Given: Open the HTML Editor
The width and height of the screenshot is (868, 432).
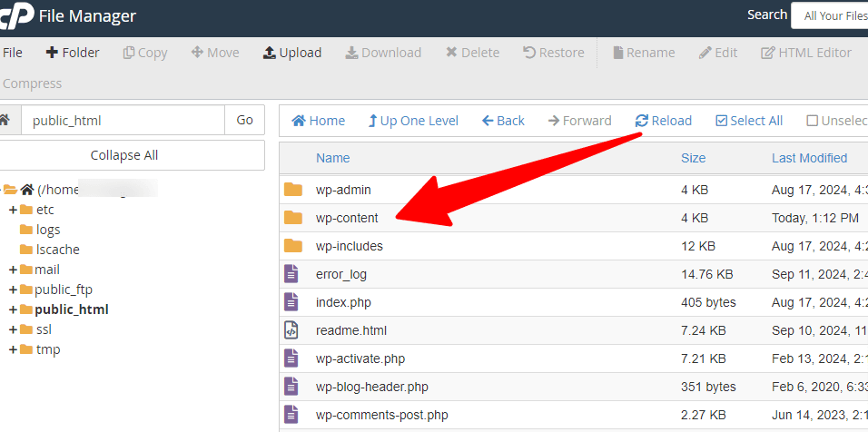Looking at the screenshot, I should click(x=806, y=53).
